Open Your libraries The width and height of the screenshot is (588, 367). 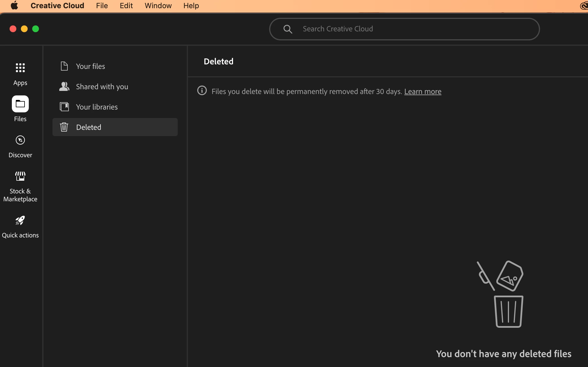(x=97, y=107)
